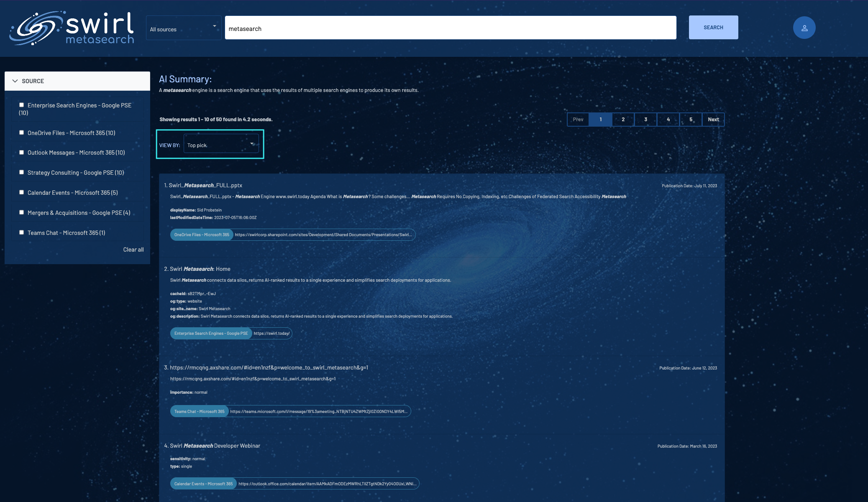This screenshot has height=502, width=868.
Task: Click the Enterprise Search Engines badge on result 2
Action: (x=211, y=333)
